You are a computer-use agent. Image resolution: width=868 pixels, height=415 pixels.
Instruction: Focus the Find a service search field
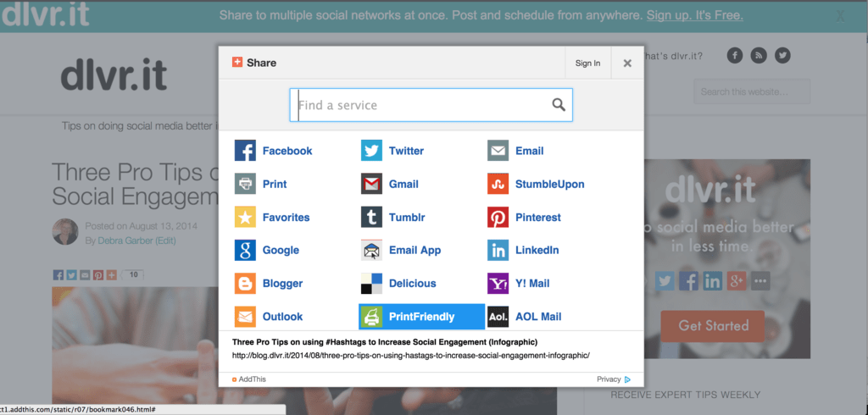(x=431, y=105)
